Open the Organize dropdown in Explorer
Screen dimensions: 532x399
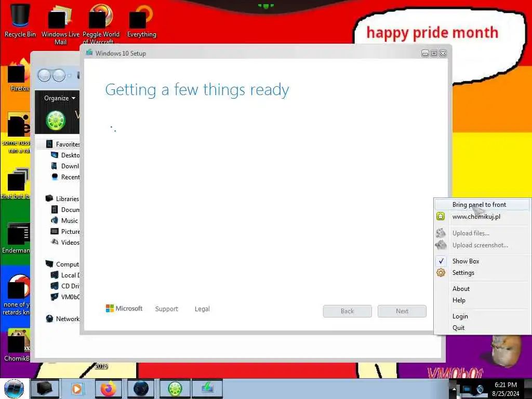tap(60, 98)
